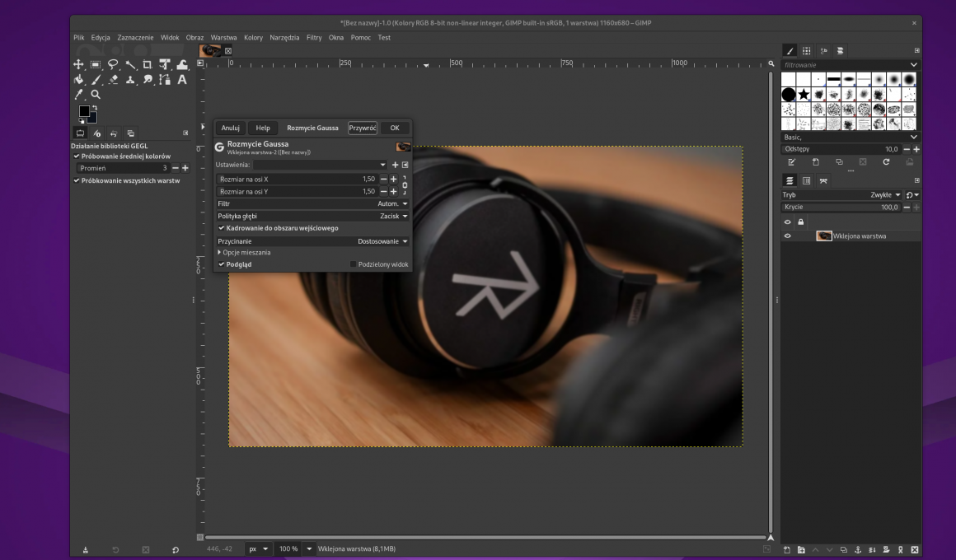The width and height of the screenshot is (956, 560).
Task: Choose the Zoom magnifier tool
Action: click(x=96, y=95)
